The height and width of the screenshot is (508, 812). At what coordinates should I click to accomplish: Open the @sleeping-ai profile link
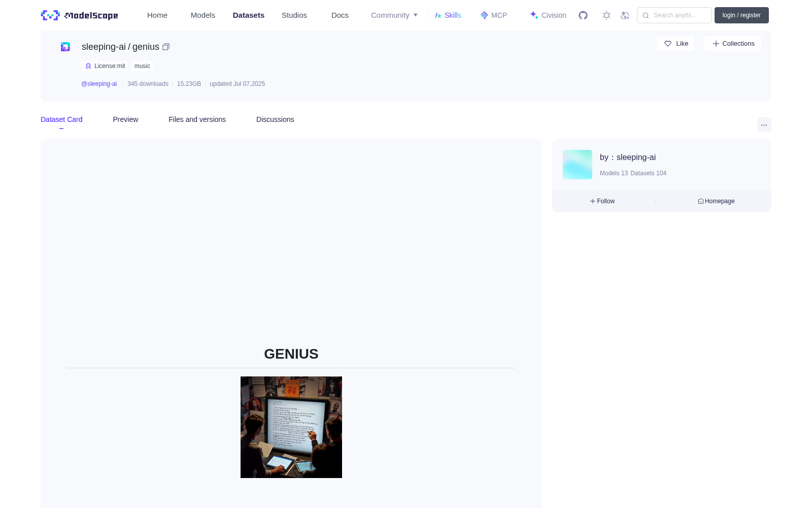pyautogui.click(x=99, y=84)
